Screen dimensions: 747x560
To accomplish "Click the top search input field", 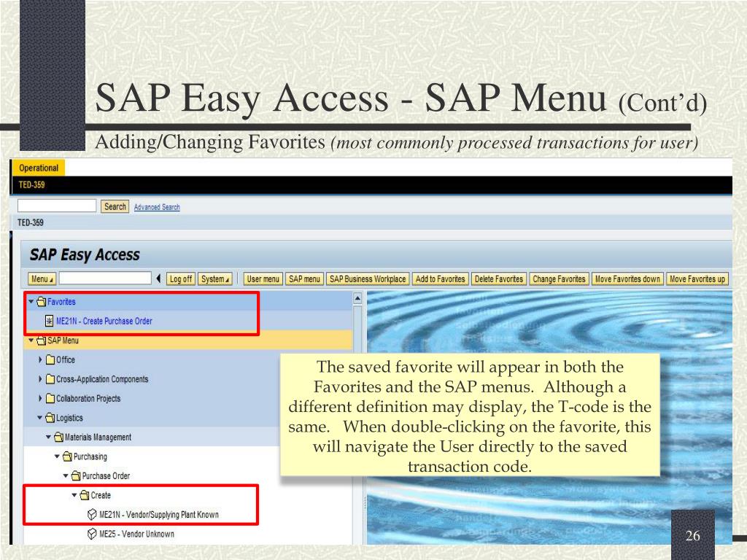I will coord(57,206).
